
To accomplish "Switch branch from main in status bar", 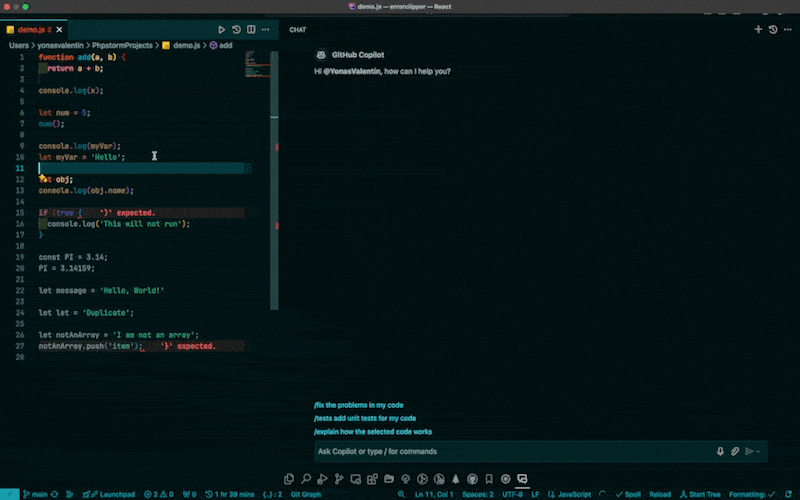I will tap(35, 494).
